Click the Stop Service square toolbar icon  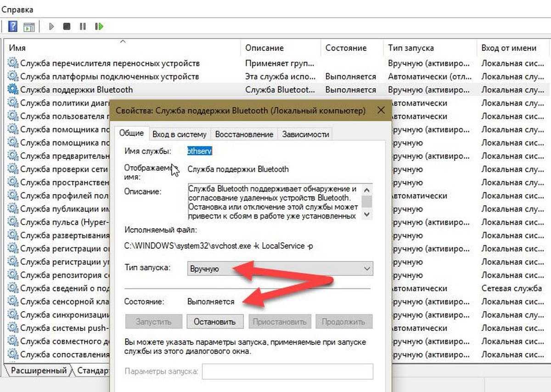67,27
